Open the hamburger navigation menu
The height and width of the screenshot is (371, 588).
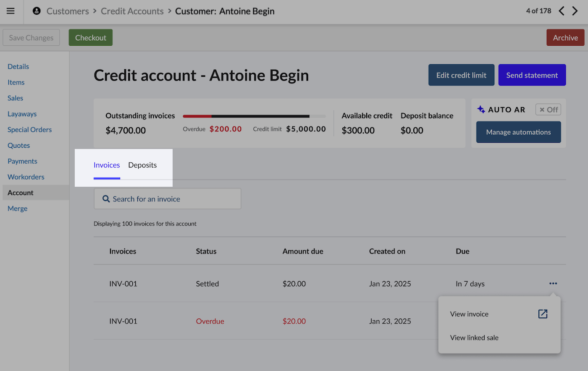click(x=10, y=11)
